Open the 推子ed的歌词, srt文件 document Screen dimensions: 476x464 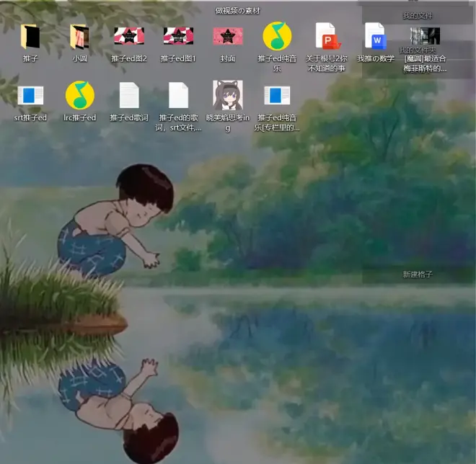coord(178,95)
